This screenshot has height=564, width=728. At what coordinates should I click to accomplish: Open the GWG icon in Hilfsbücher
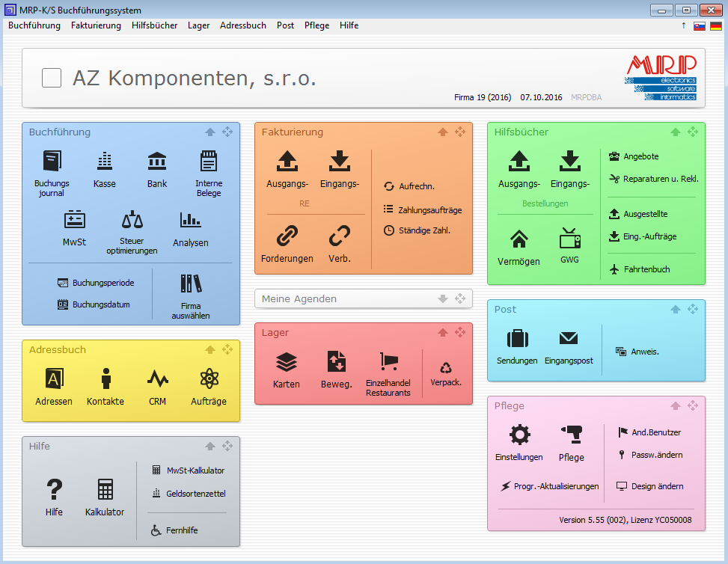coord(570,239)
